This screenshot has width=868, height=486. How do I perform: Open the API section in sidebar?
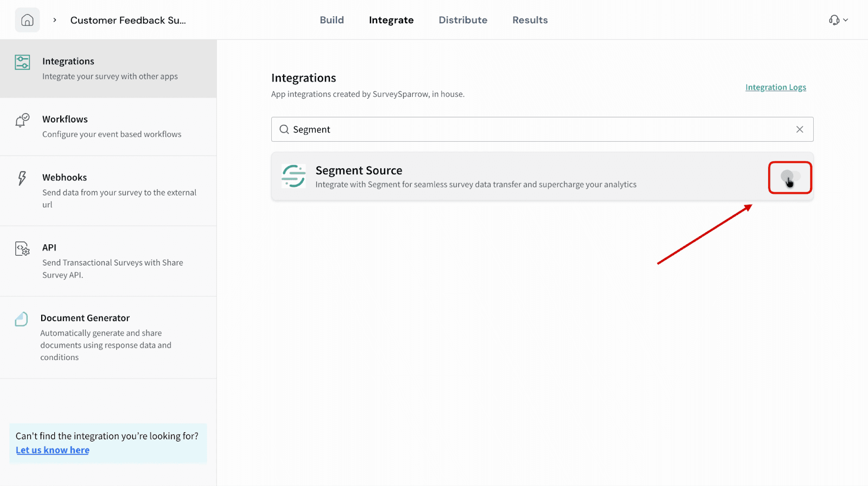[x=108, y=261]
